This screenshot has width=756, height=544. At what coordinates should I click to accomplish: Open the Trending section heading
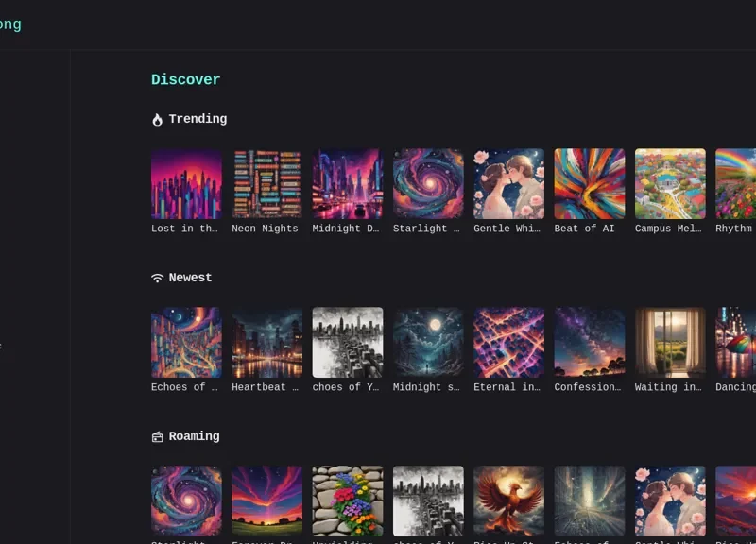(198, 119)
